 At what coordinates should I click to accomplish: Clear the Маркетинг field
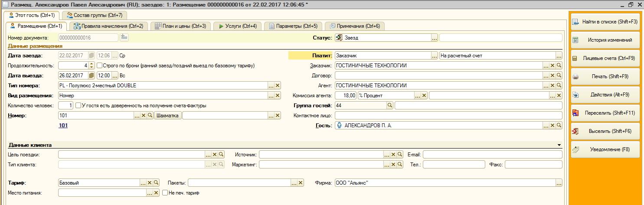[394, 165]
